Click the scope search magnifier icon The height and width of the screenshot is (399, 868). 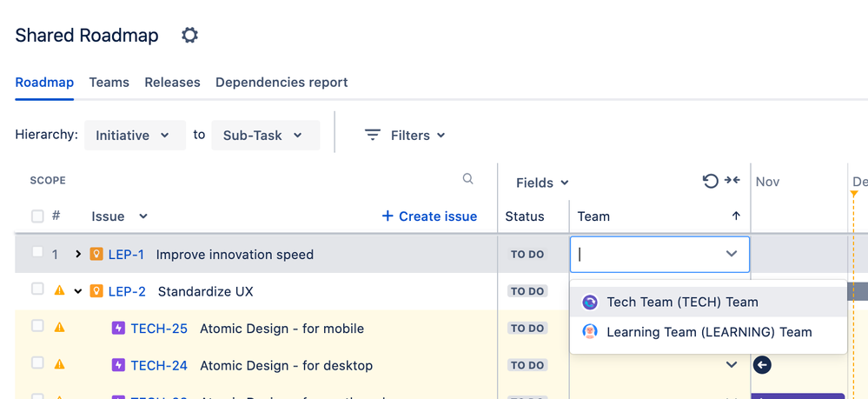point(467,178)
